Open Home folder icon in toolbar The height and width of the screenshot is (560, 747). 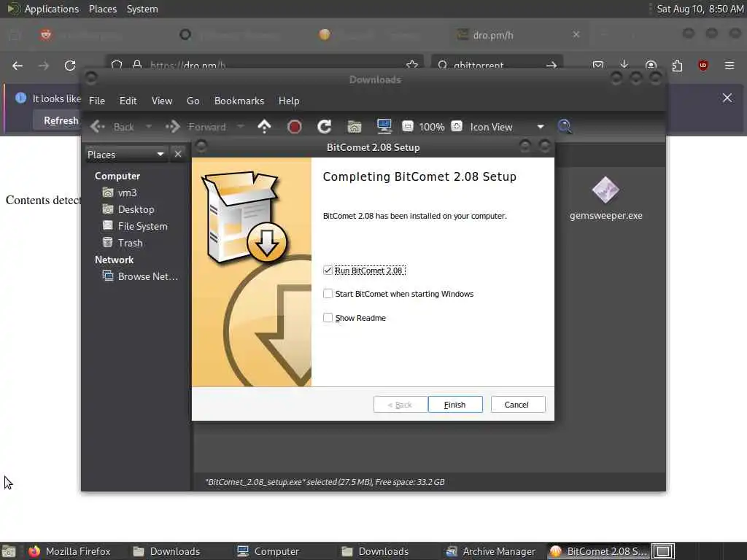point(355,127)
